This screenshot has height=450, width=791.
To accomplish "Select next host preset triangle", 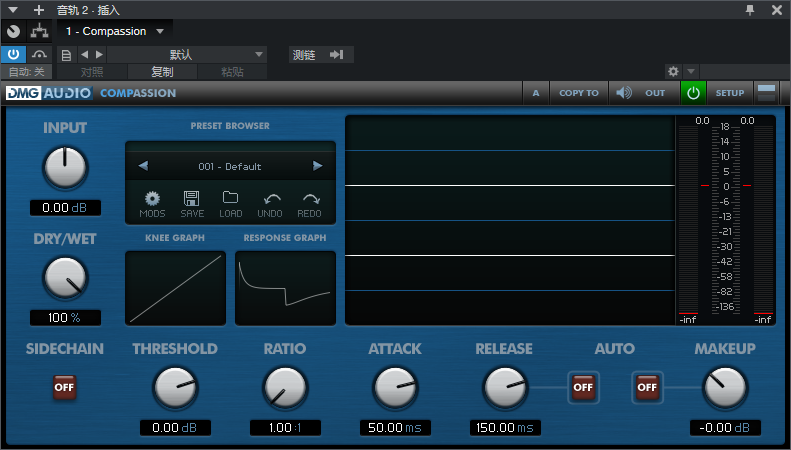I will (99, 54).
